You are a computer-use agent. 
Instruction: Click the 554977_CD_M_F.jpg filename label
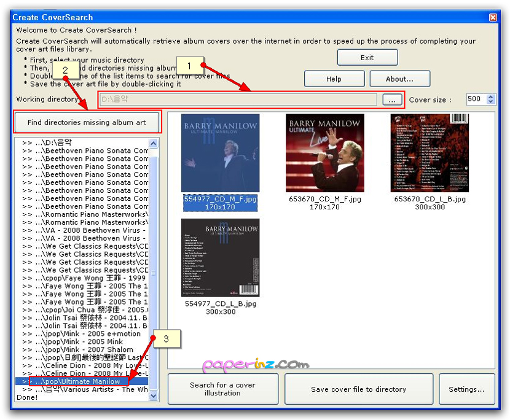pyautogui.click(x=220, y=199)
